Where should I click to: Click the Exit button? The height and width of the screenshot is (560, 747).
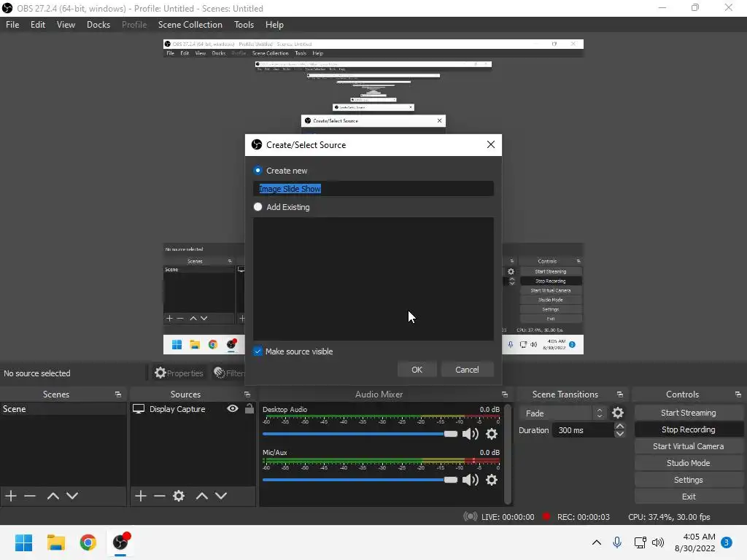pyautogui.click(x=689, y=496)
